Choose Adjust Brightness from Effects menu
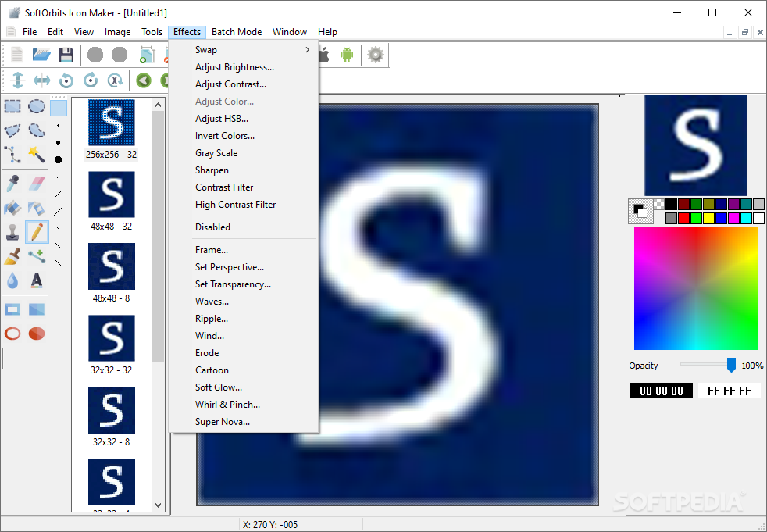The height and width of the screenshot is (532, 767). click(x=244, y=67)
